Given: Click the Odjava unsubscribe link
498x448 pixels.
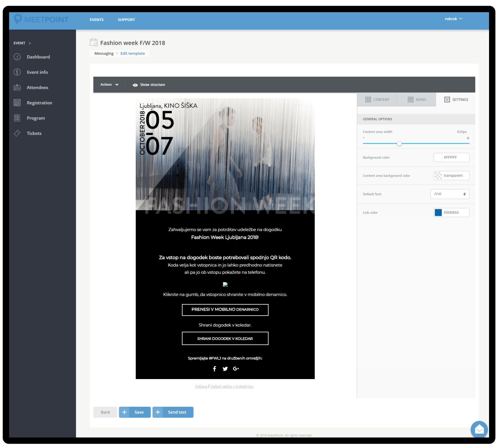Looking at the screenshot, I should 201,387.
